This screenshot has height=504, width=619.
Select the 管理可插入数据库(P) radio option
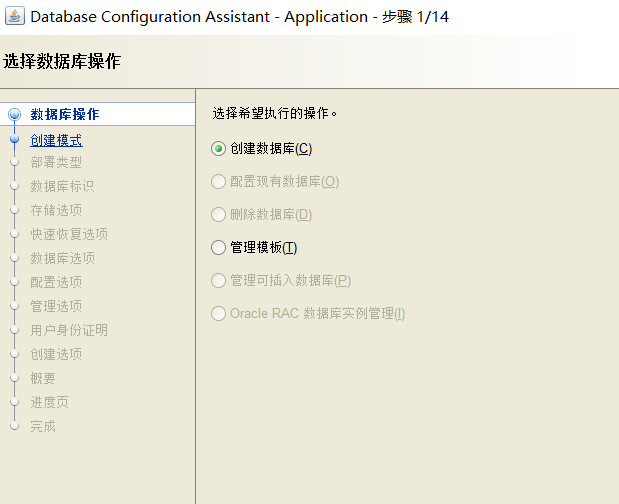tap(218, 281)
